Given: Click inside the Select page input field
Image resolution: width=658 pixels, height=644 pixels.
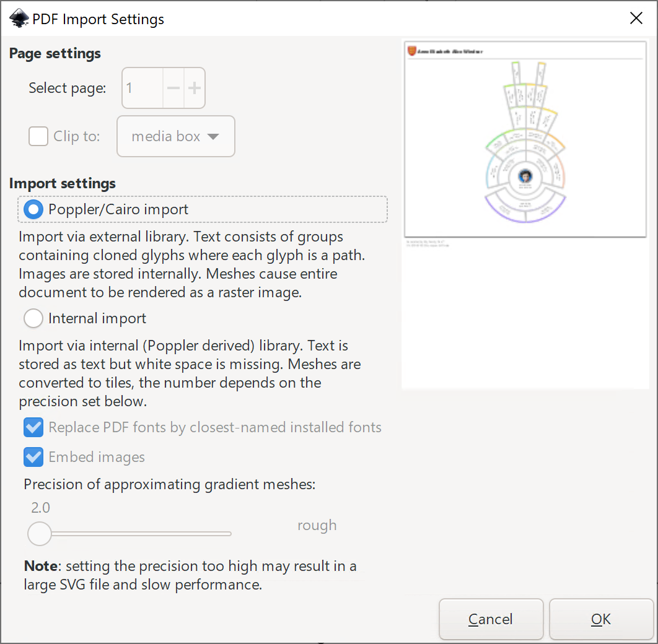Looking at the screenshot, I should (141, 87).
